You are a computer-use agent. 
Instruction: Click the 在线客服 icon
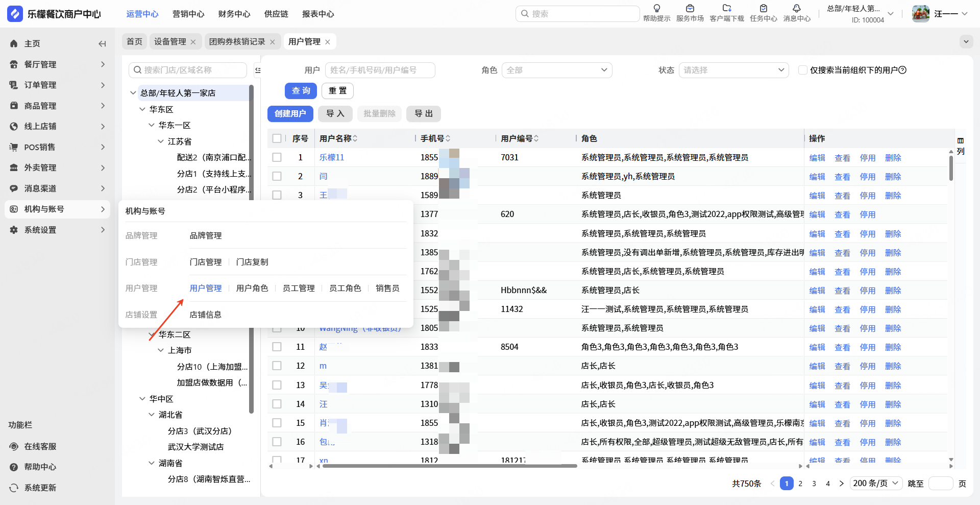[x=14, y=446]
